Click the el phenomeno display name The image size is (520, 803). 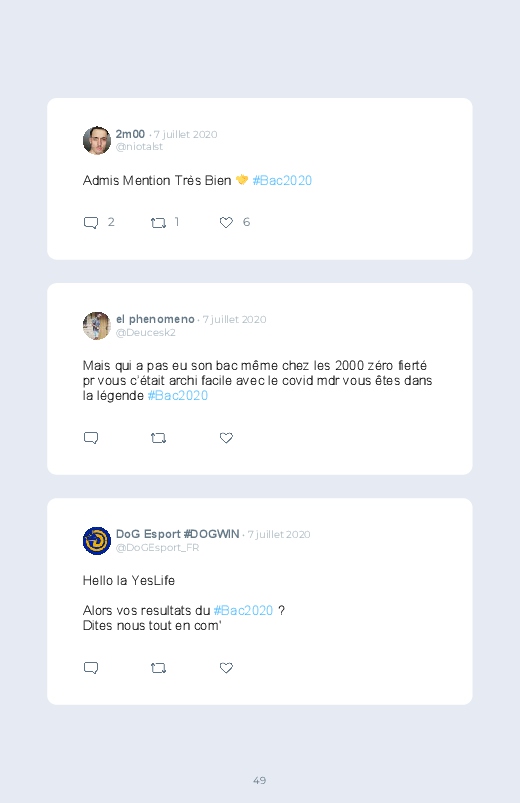pyautogui.click(x=155, y=319)
